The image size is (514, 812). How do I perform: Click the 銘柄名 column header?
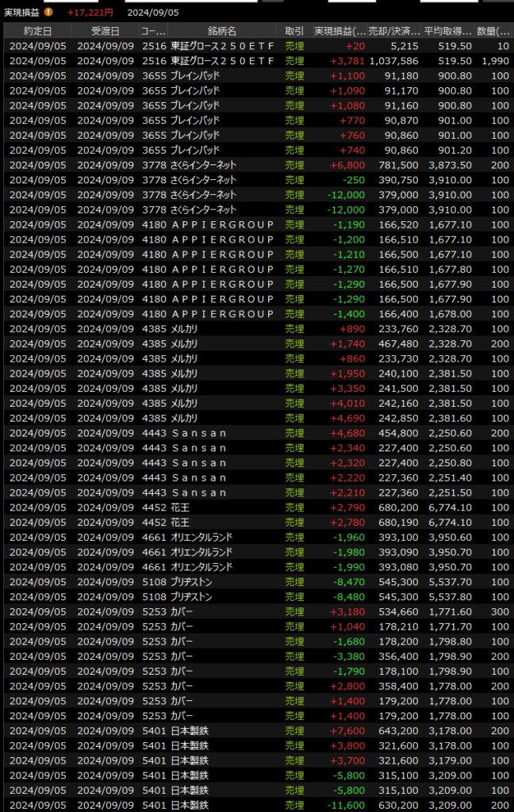[x=222, y=31]
